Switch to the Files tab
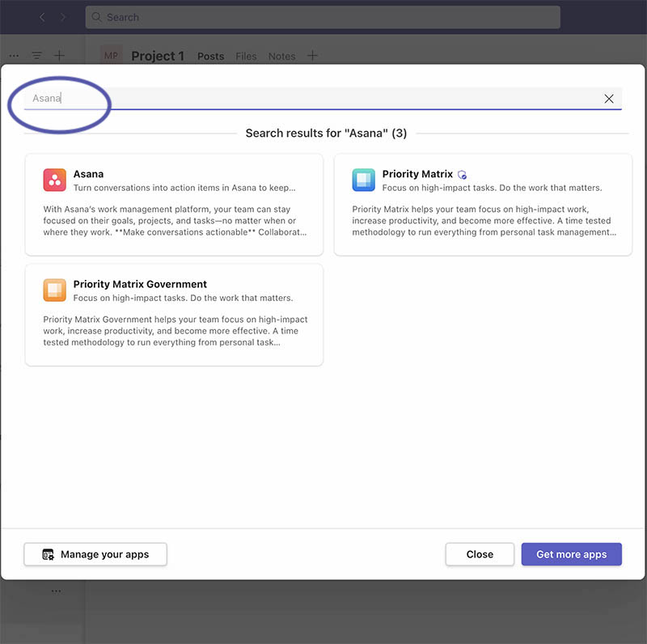The image size is (647, 644). coord(246,56)
